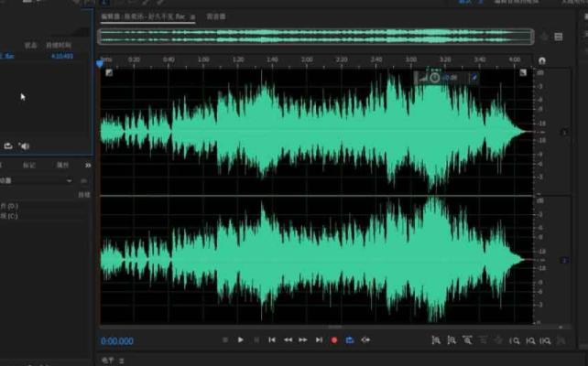Click the red Record button
The image size is (588, 366).
point(334,340)
